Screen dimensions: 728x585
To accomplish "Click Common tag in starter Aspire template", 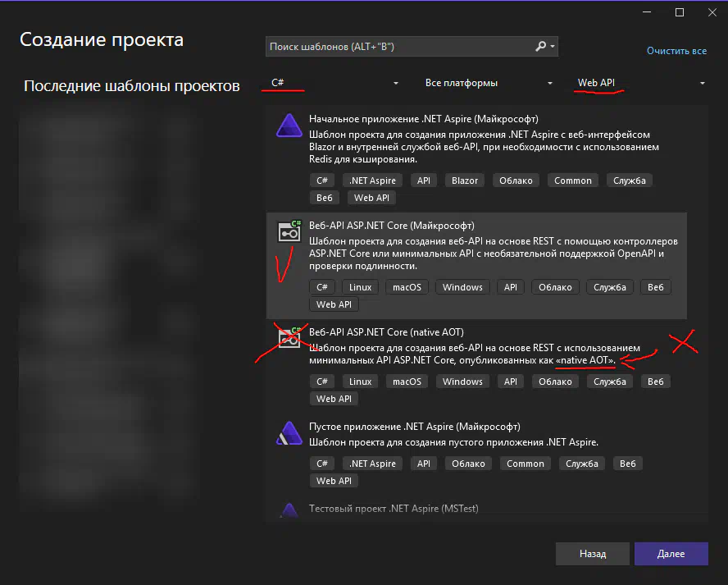I will point(572,181).
